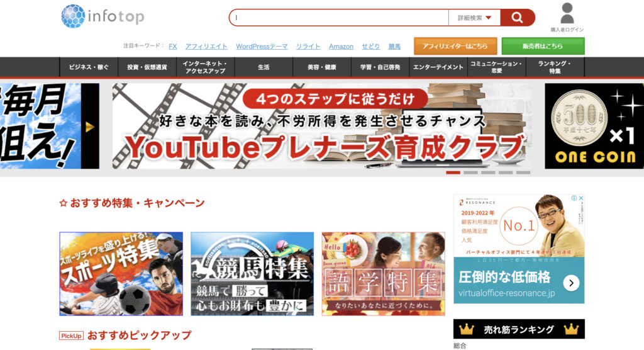Click the round arrow button in the virtualoffice ad
Viewport: 644px width, 350px height.
[570, 283]
